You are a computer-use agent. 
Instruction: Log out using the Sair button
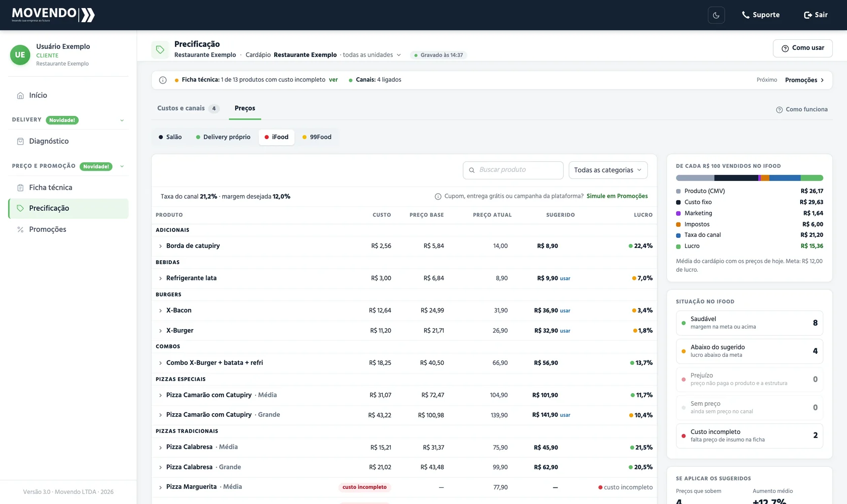[x=816, y=15]
